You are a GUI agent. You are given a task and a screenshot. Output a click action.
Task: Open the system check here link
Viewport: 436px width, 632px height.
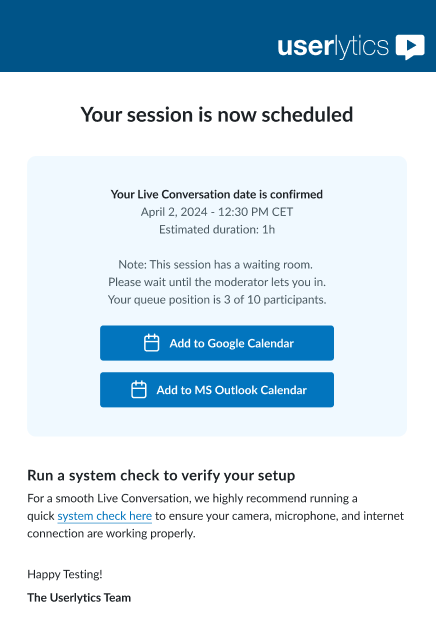[104, 516]
